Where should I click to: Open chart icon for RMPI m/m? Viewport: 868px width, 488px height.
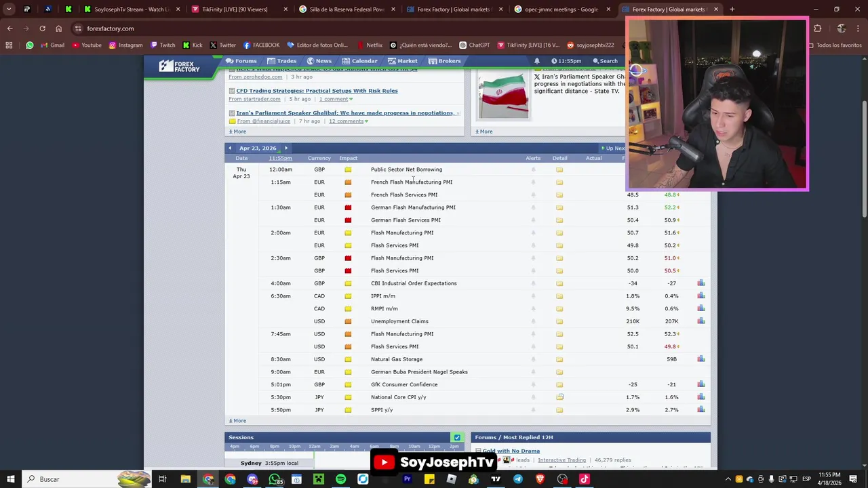tap(701, 308)
